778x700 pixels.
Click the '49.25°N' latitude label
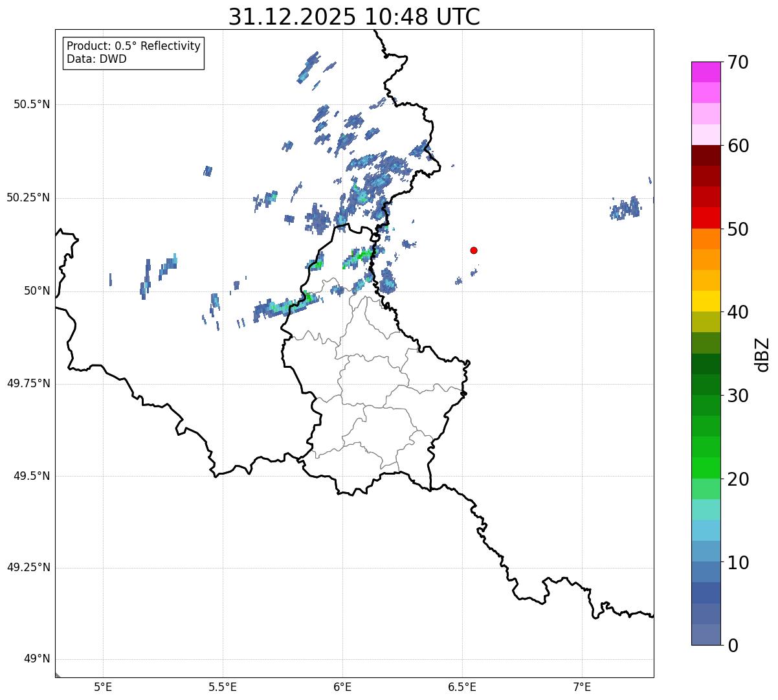(x=28, y=568)
